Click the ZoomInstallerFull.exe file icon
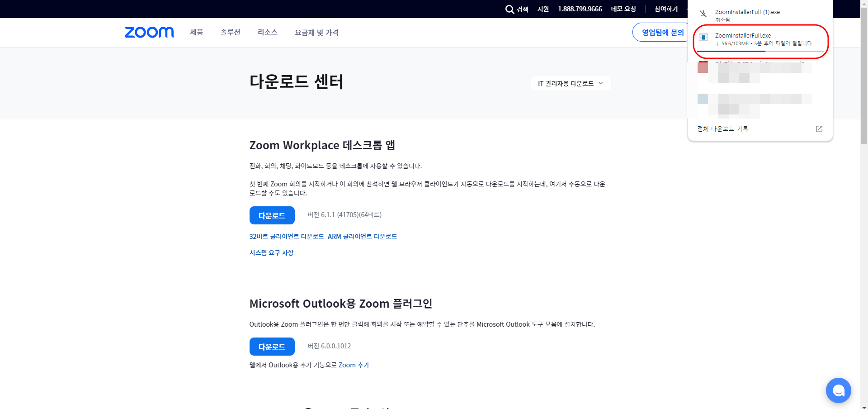Screen dimensions: 868x409 click(703, 37)
